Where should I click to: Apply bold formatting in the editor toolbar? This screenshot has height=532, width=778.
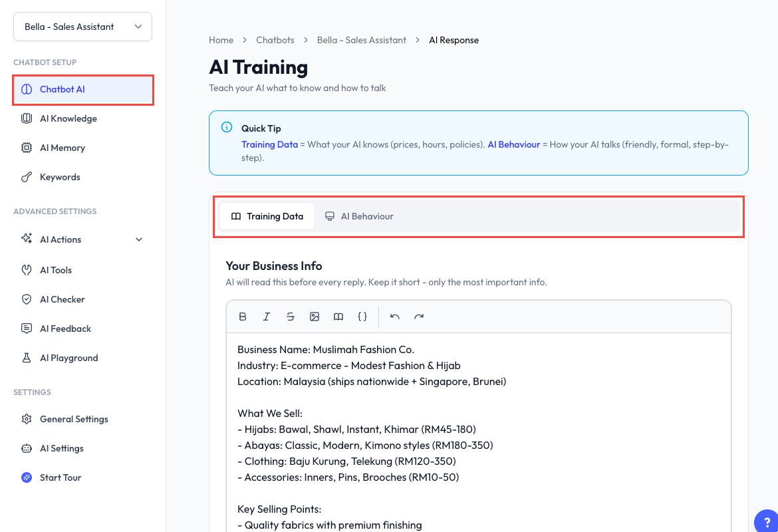tap(243, 317)
